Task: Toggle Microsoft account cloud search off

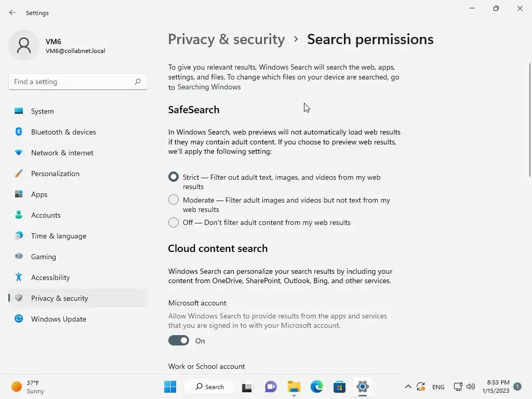Action: (179, 341)
